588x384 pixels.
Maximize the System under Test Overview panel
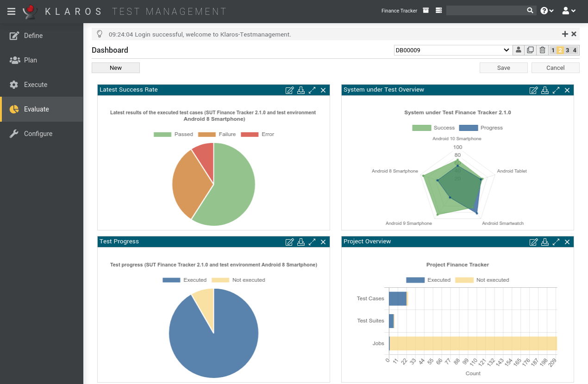556,90
